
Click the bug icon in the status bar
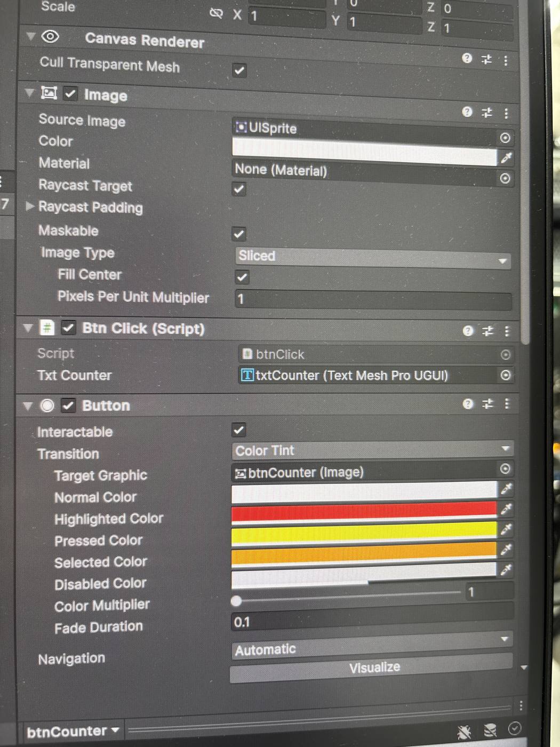pos(465,732)
